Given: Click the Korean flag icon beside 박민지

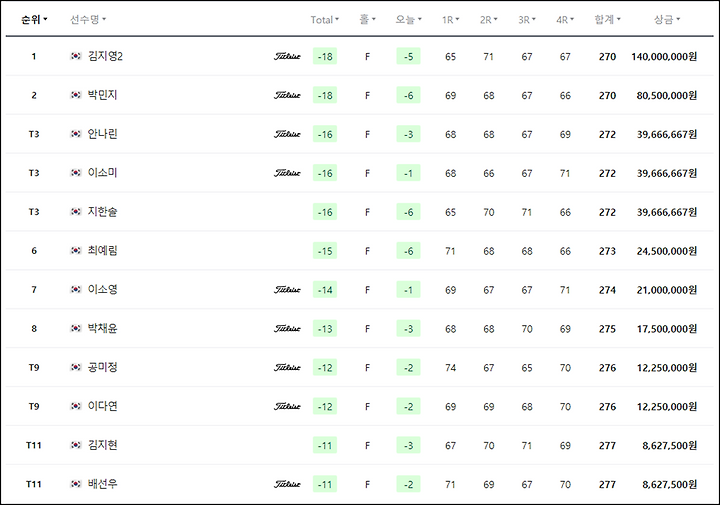Looking at the screenshot, I should [x=76, y=95].
